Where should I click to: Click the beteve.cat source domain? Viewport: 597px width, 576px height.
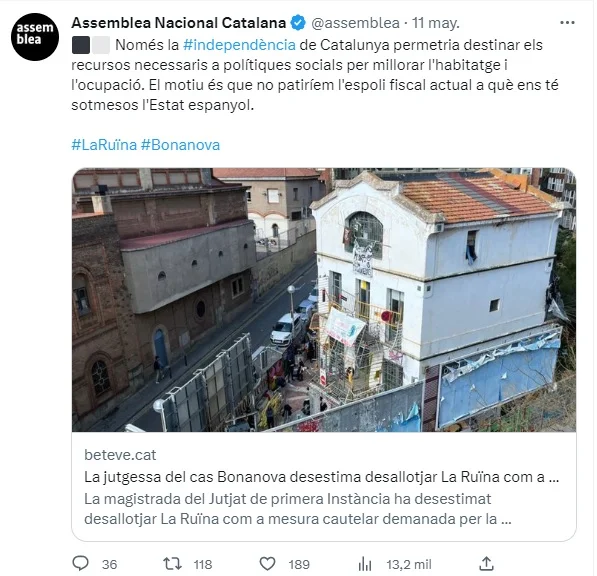point(120,455)
